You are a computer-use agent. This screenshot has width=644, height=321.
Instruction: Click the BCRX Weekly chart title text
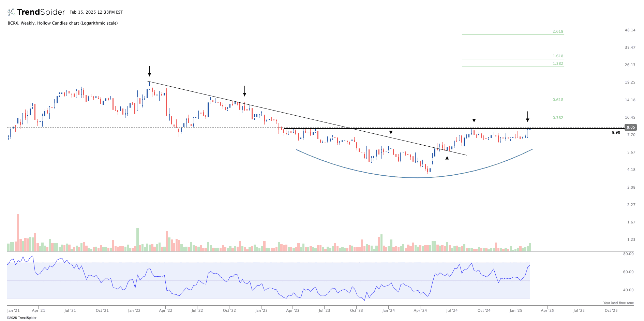pyautogui.click(x=63, y=23)
